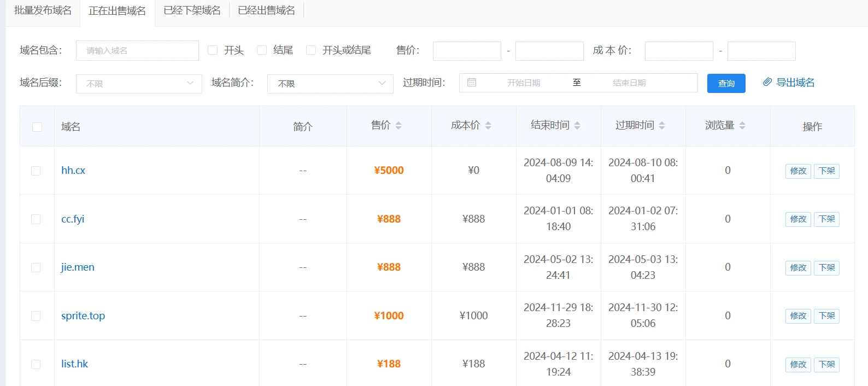
Task: Expand the 域名简介 dropdown
Action: 330,84
